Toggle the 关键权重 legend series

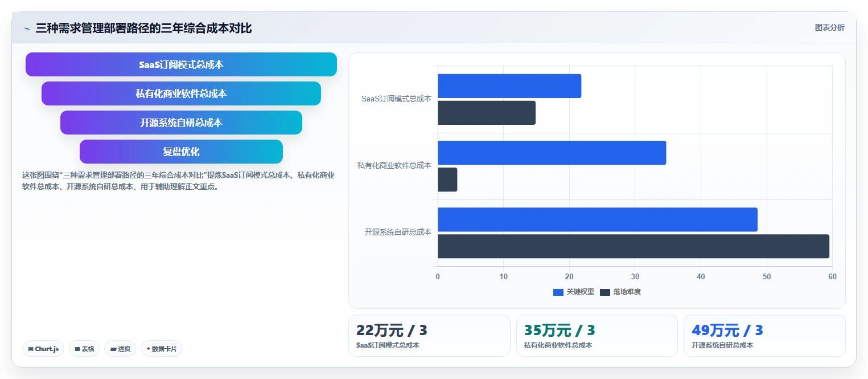click(574, 292)
